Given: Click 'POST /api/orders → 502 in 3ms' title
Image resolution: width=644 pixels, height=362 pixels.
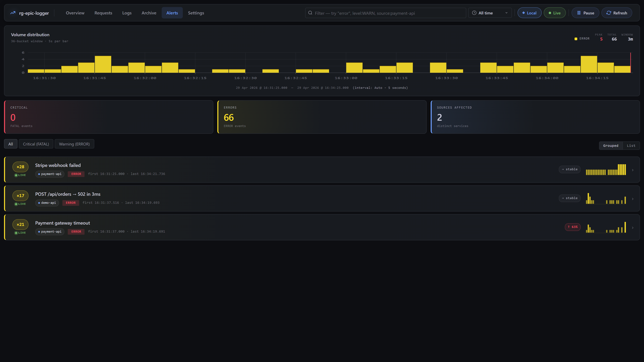Looking at the screenshot, I should coord(68,194).
